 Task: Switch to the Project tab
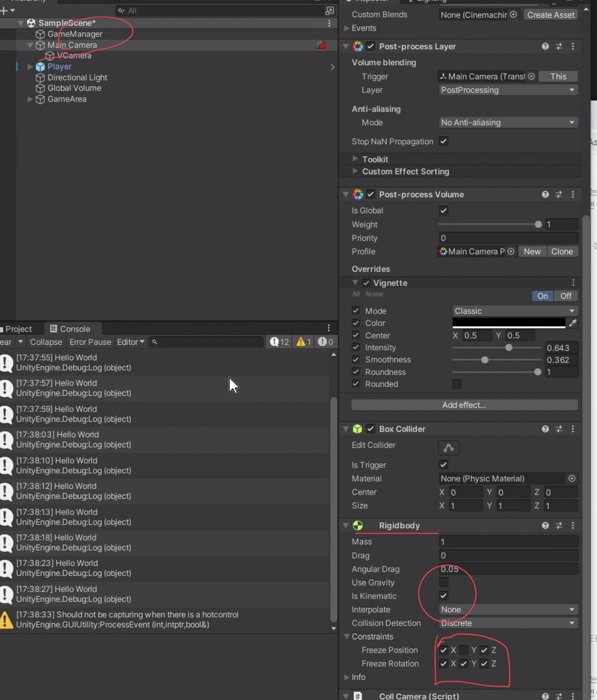18,329
